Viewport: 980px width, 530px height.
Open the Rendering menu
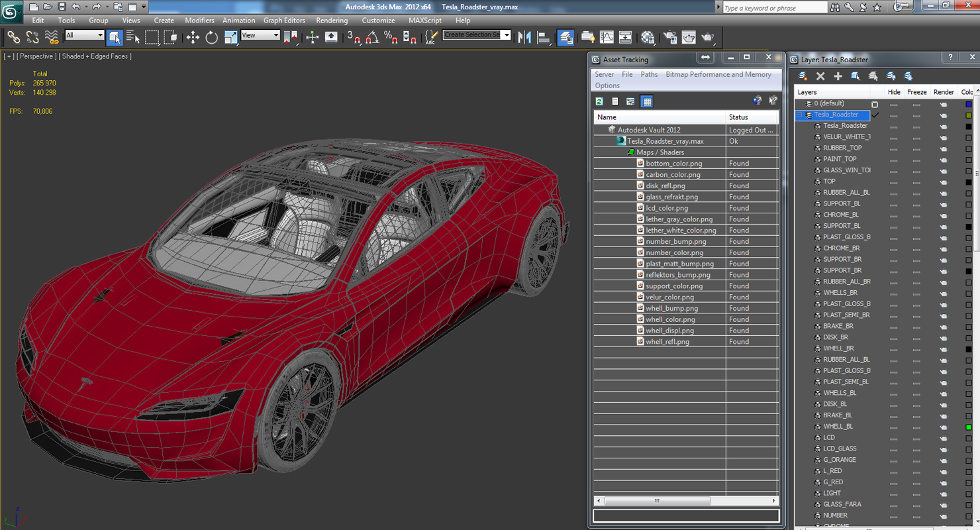332,21
